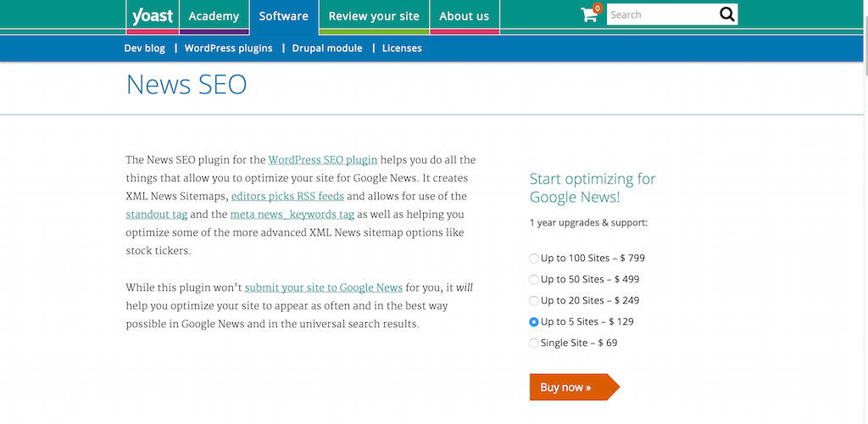Switch to the Software tab

283,16
